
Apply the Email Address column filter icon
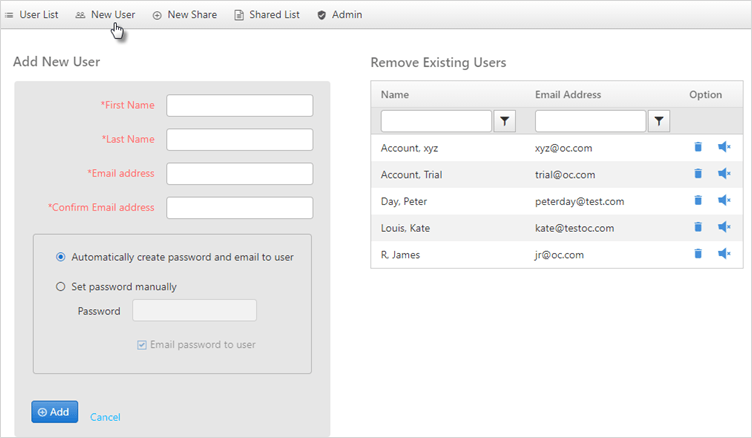click(659, 121)
